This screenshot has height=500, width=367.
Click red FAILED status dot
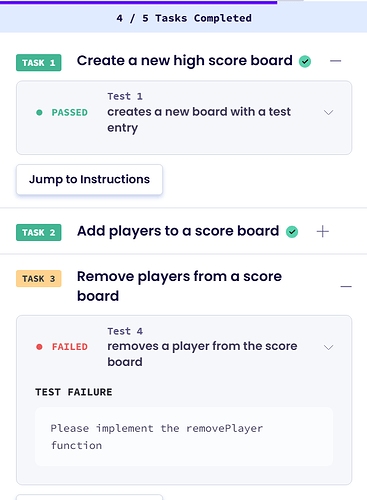coord(39,347)
